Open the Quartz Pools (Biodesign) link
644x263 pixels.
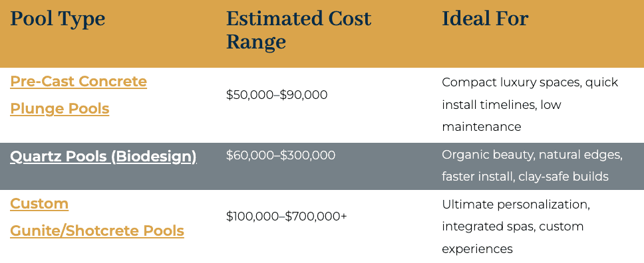[103, 156]
